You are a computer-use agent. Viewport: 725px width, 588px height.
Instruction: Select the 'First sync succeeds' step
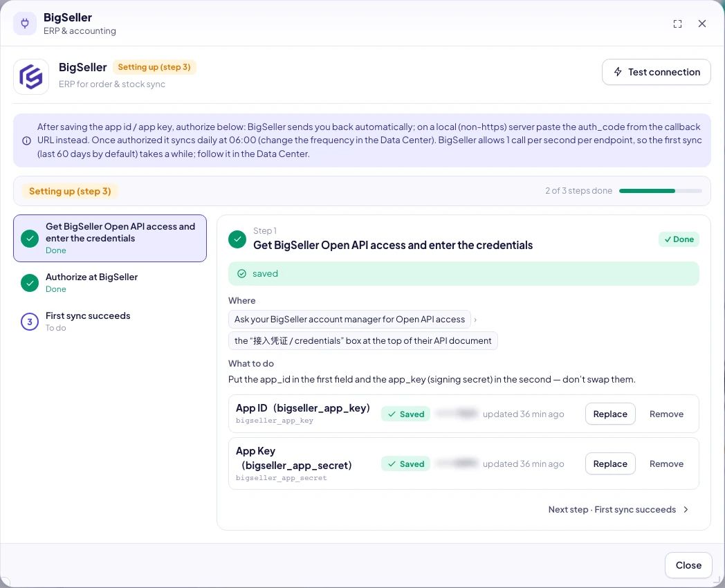pyautogui.click(x=110, y=321)
